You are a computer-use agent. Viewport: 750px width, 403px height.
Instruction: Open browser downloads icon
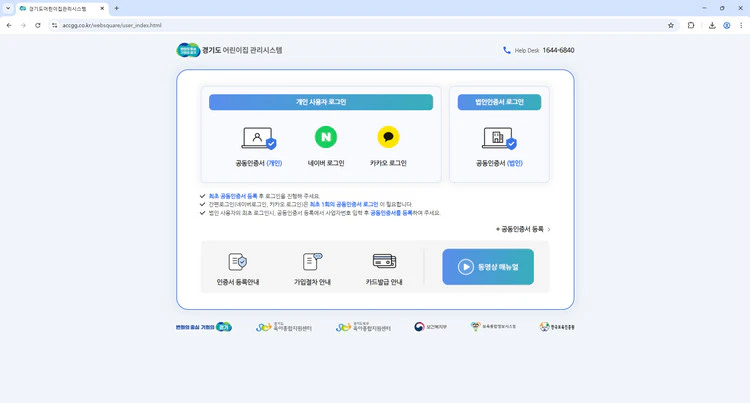[712, 25]
